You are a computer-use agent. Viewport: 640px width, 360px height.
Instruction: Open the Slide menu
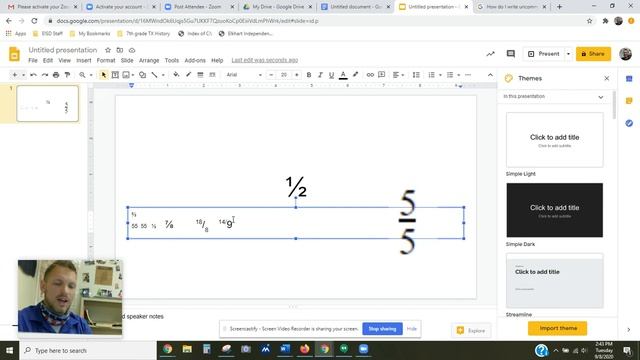click(x=127, y=60)
